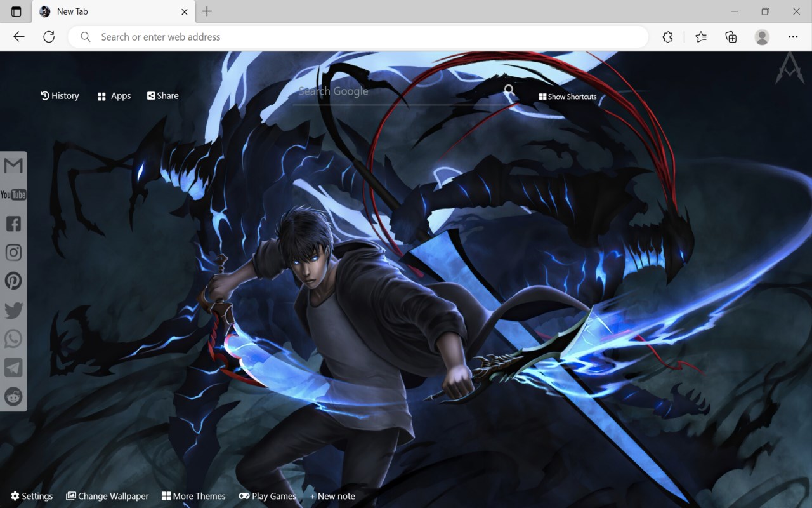Image resolution: width=812 pixels, height=508 pixels.
Task: Open Play Games
Action: click(x=268, y=496)
